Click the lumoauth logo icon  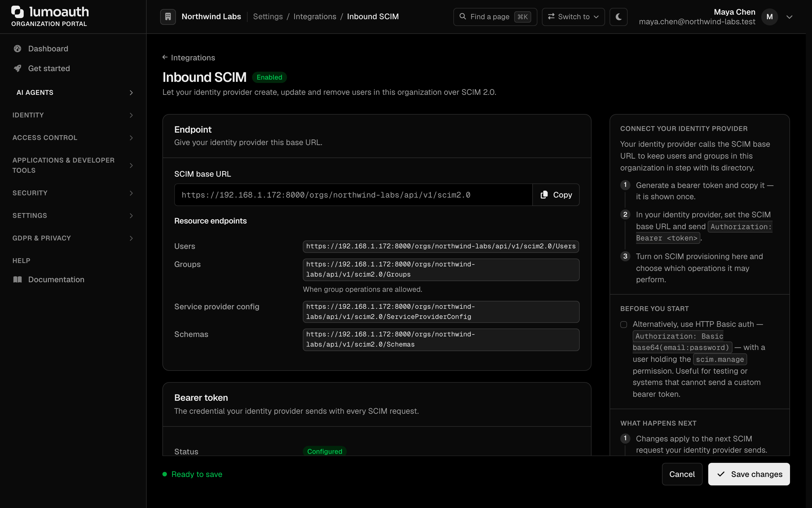[17, 12]
